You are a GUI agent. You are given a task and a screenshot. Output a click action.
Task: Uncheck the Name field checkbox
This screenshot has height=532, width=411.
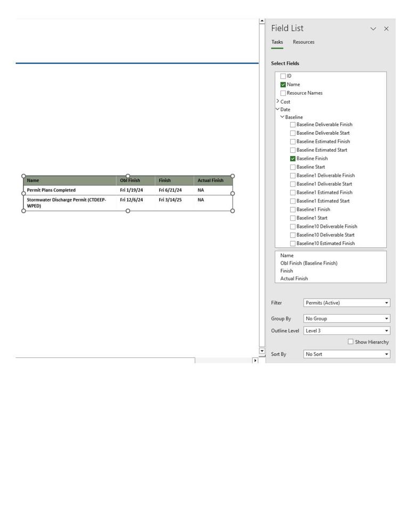283,85
